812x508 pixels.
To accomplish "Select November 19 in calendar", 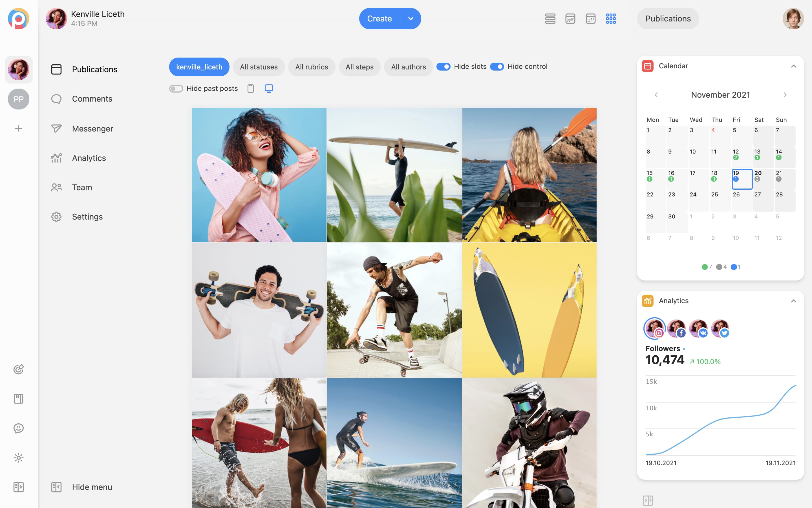I will click(742, 179).
